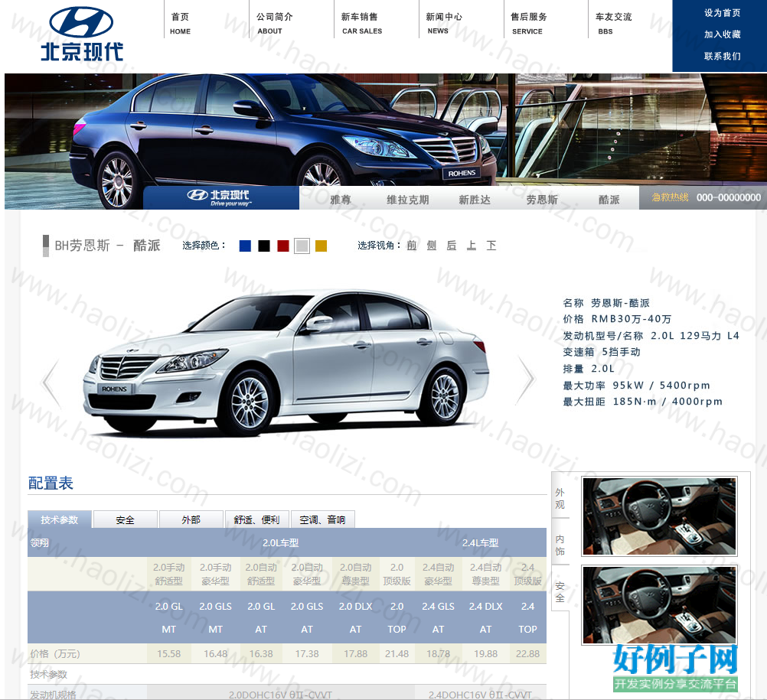Click the 价格（万元）row label
The height and width of the screenshot is (700, 767).
tap(55, 654)
